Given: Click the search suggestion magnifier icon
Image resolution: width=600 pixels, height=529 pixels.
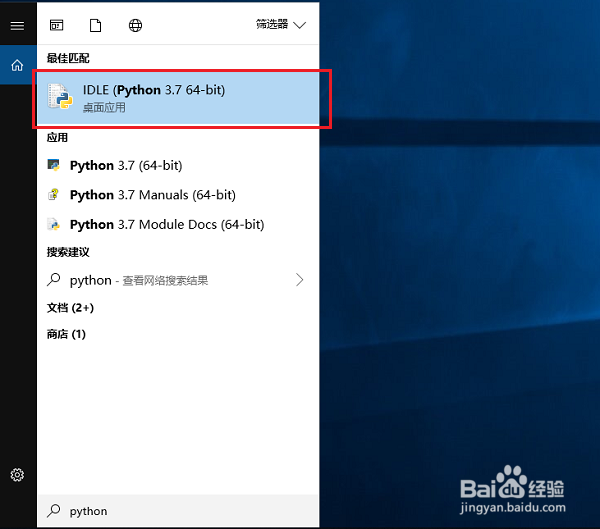Looking at the screenshot, I should [x=54, y=280].
